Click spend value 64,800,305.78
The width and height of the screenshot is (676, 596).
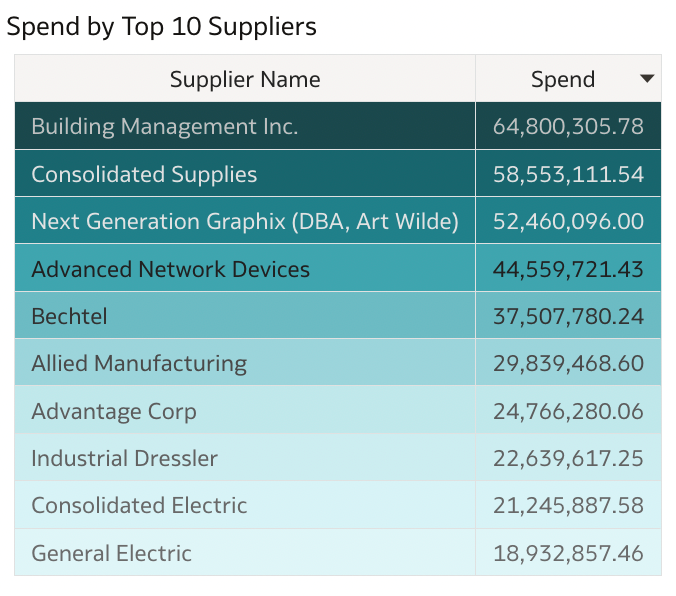coord(568,127)
